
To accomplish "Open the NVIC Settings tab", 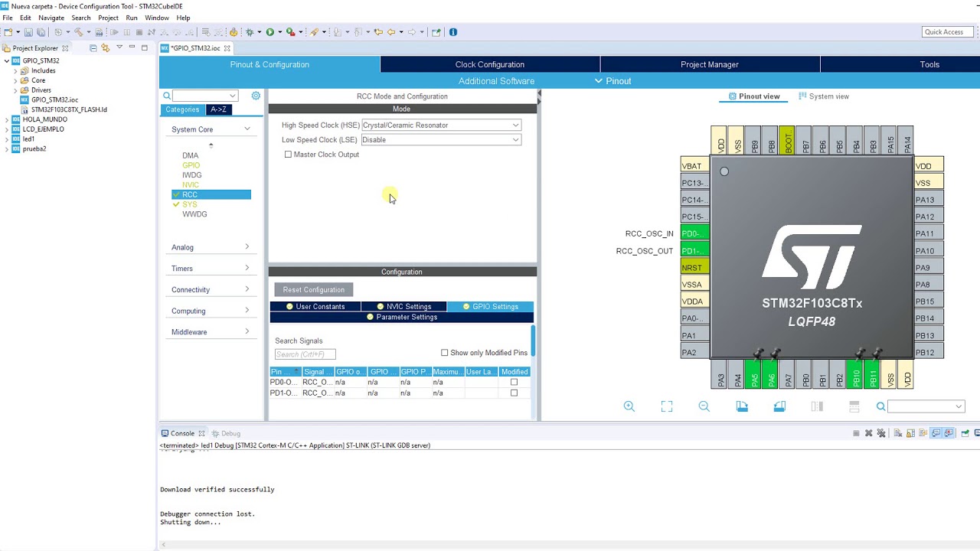I will 403,307.
